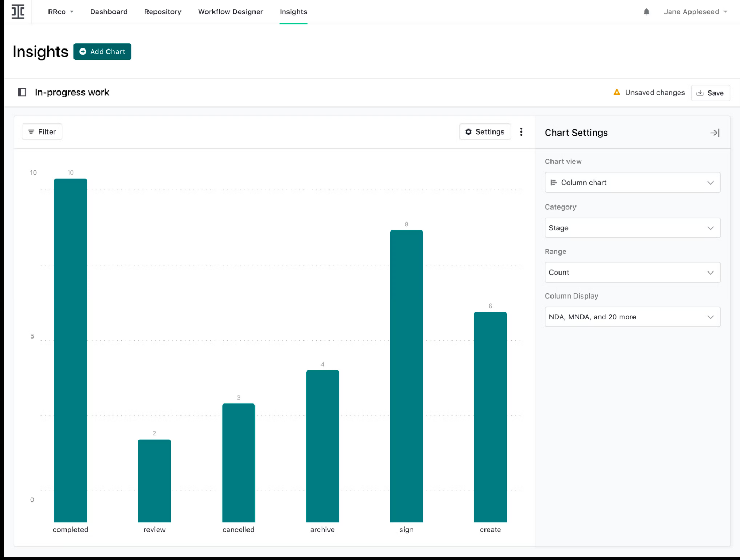The image size is (740, 560).
Task: Expand the Column Display dropdown
Action: pos(632,317)
